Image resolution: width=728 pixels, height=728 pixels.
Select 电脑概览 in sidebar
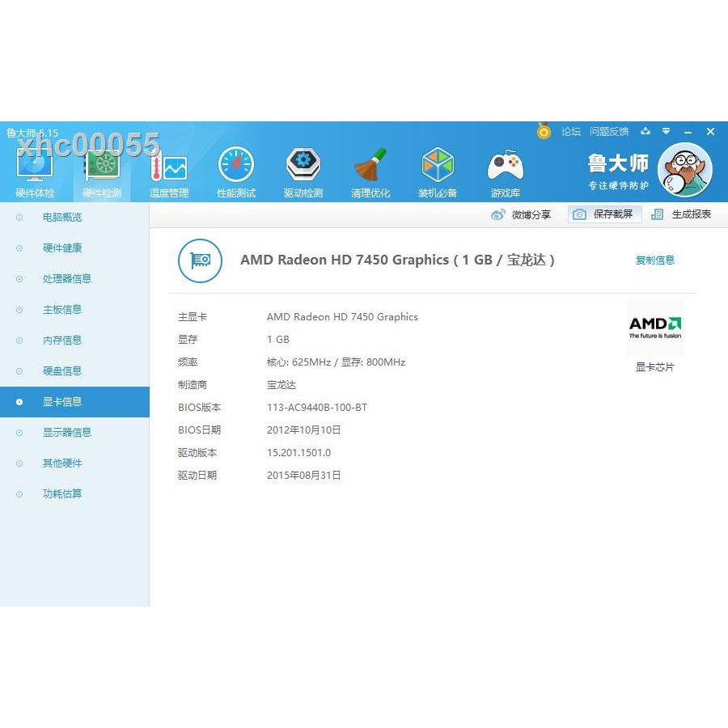click(x=74, y=218)
